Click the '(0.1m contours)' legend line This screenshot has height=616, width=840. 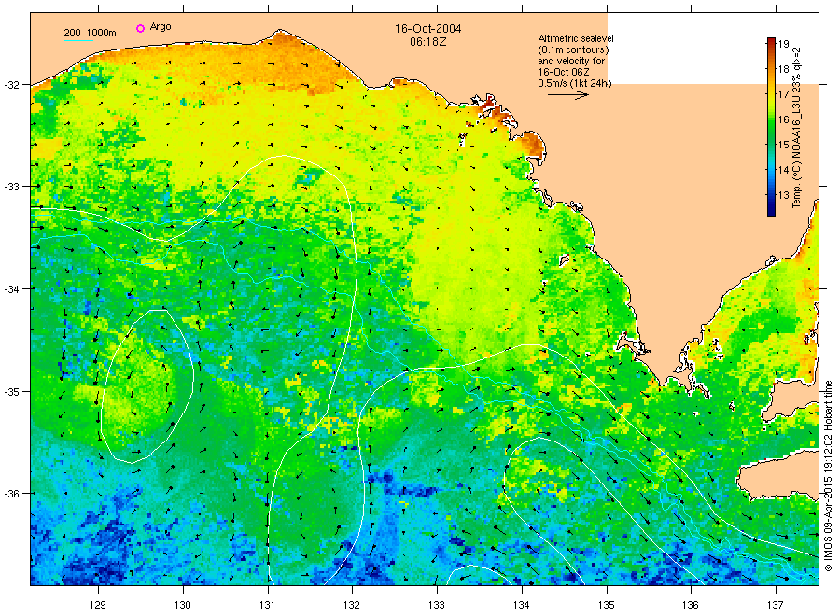[x=573, y=49]
